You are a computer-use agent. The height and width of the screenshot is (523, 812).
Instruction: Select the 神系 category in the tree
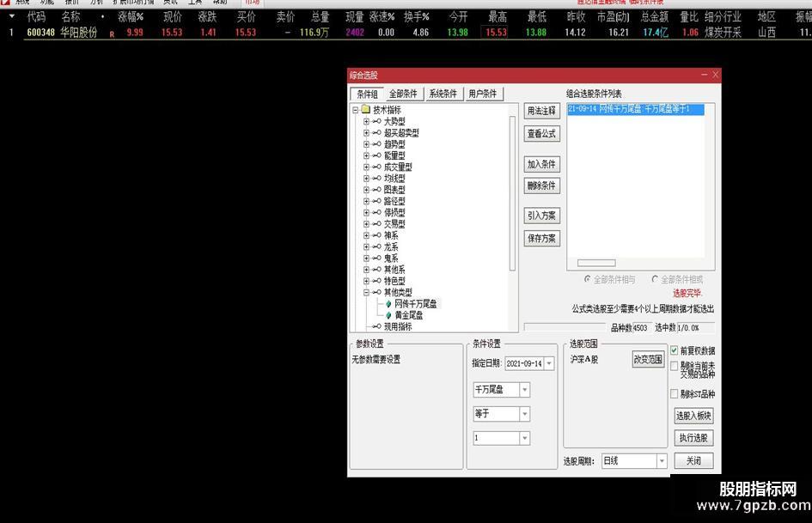click(x=391, y=235)
